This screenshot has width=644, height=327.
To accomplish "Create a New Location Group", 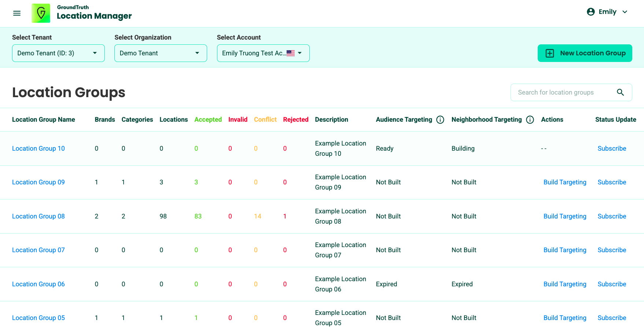I will click(585, 53).
